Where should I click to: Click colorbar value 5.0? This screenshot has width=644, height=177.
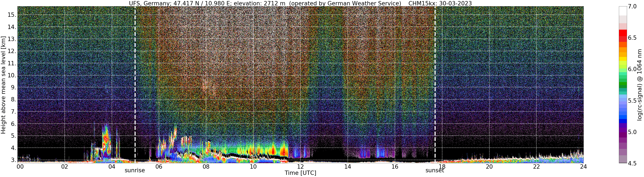click(x=632, y=132)
